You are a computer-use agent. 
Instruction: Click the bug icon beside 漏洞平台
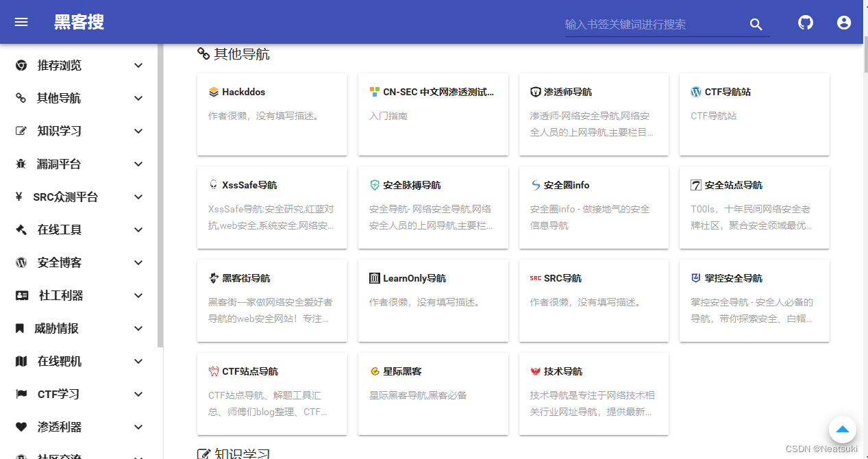click(x=20, y=164)
